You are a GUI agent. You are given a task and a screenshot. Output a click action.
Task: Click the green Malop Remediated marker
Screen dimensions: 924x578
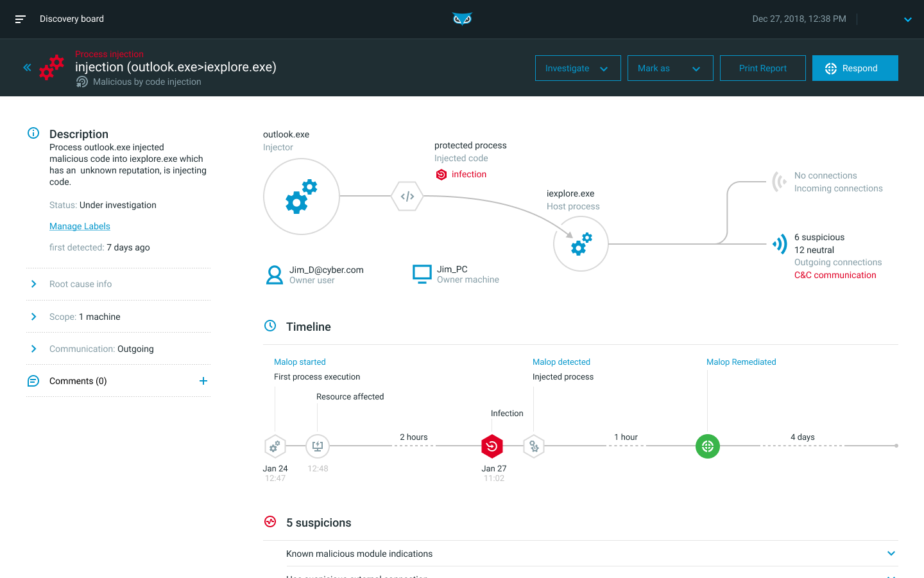tap(707, 446)
